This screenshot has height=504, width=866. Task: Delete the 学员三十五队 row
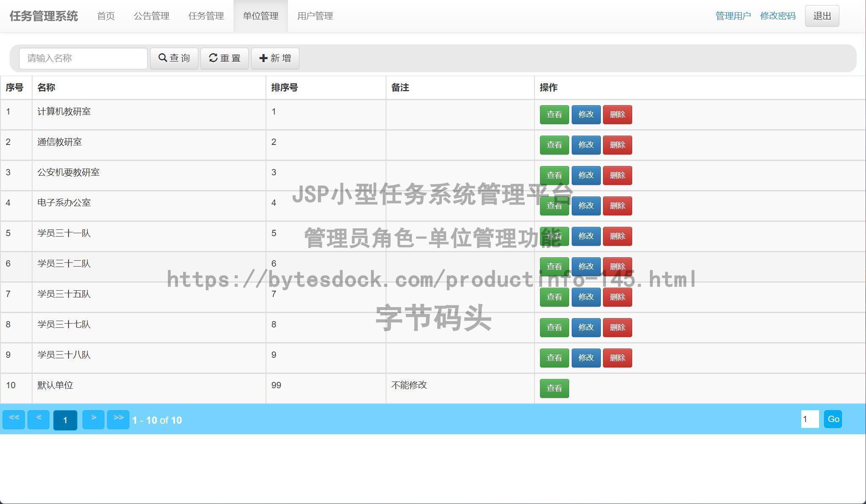(x=617, y=297)
